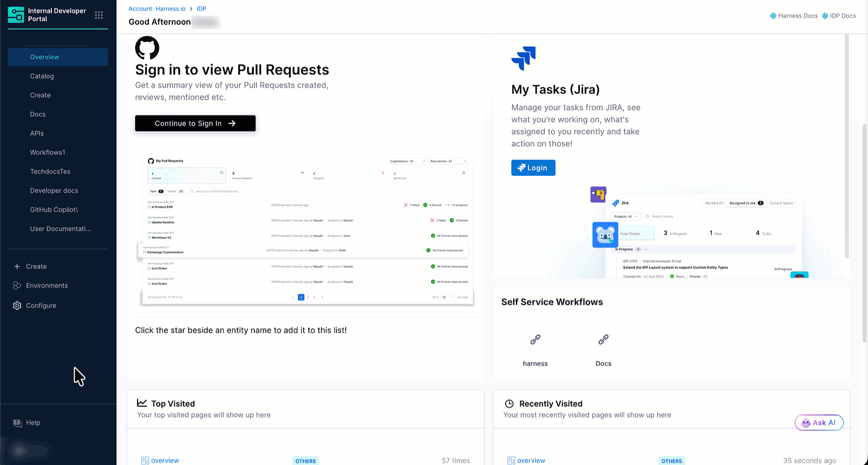Click the Configure gear icon
This screenshot has width=868, height=465.
pos(17,306)
